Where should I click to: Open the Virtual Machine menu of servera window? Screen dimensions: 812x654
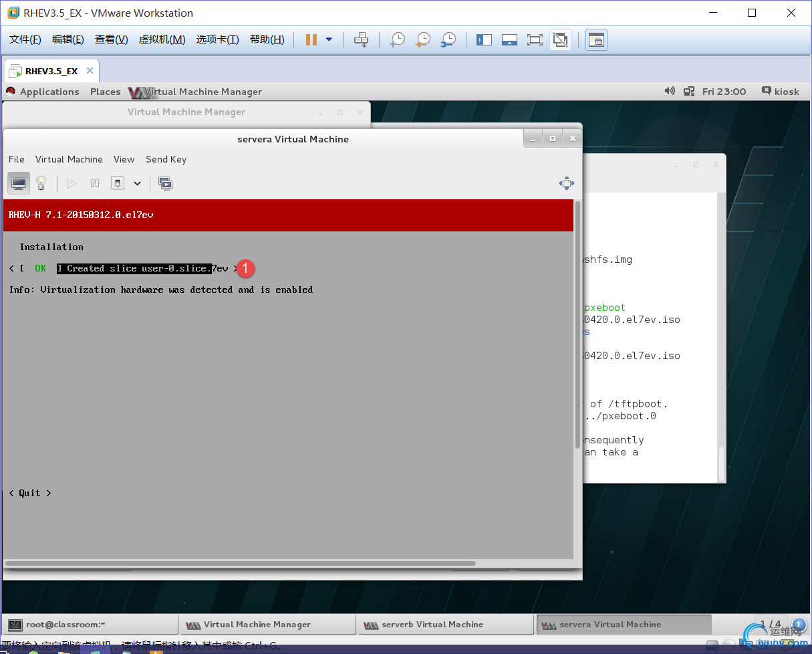[69, 159]
